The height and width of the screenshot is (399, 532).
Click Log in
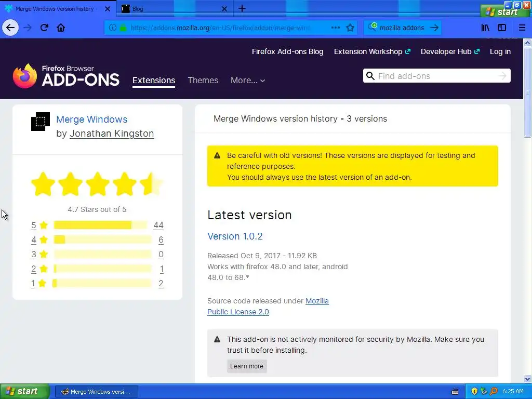click(x=500, y=51)
